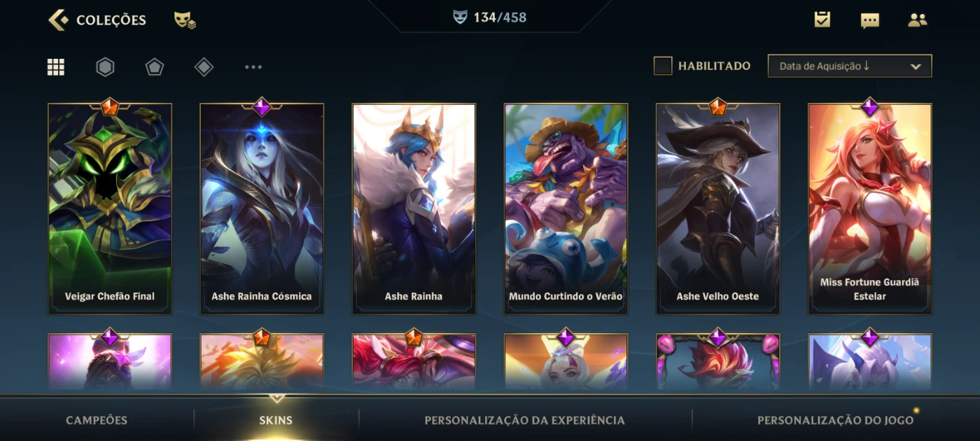This screenshot has width=980, height=441.
Task: Expand the sort dropdown chevron arrow
Action: coord(916,66)
